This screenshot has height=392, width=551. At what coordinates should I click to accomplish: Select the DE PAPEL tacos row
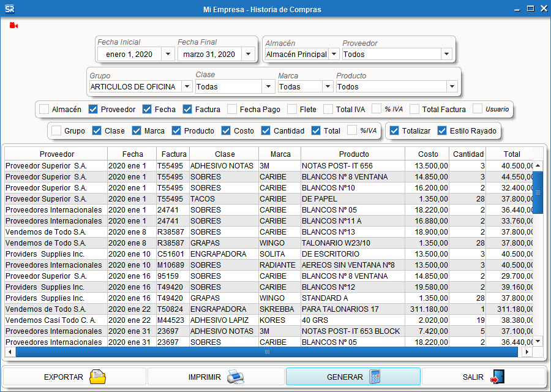(269, 198)
